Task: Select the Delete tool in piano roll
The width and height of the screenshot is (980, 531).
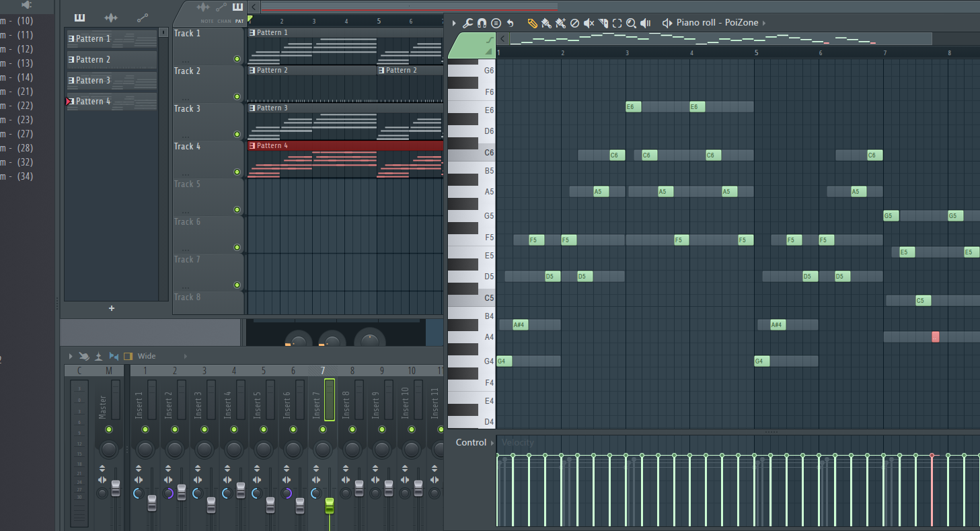Action: tap(574, 23)
